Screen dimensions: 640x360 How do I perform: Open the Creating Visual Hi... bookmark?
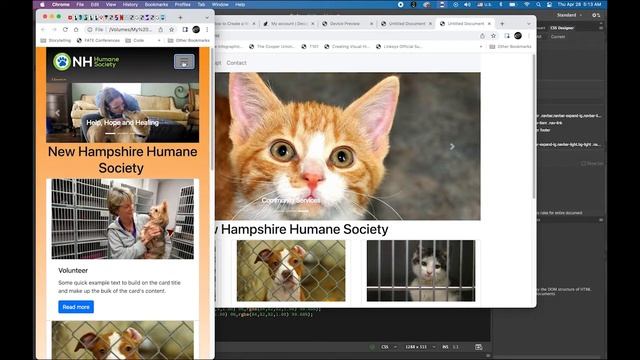[347, 47]
